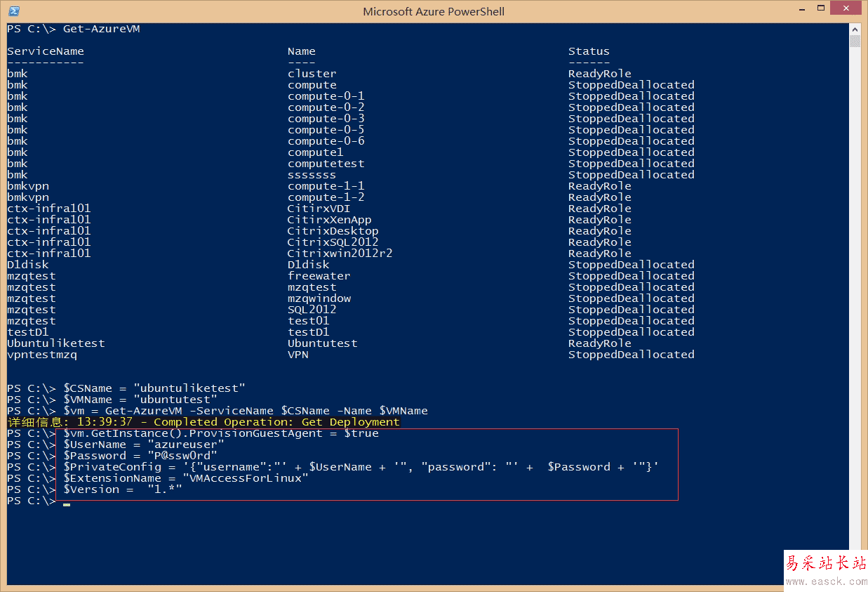Click the "VMAccessForLinux" extension name string
Viewport: 868px width, 592px height.
click(x=245, y=478)
